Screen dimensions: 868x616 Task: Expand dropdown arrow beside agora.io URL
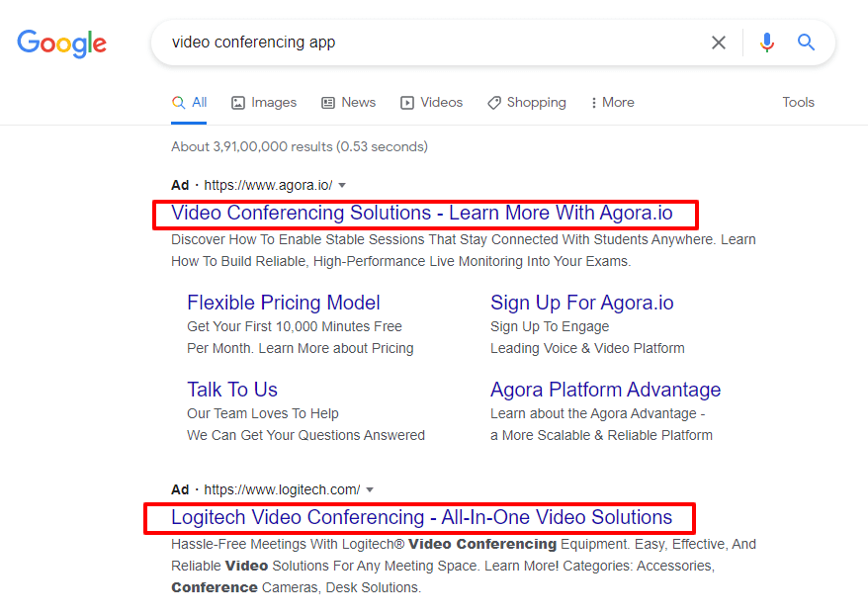(342, 186)
